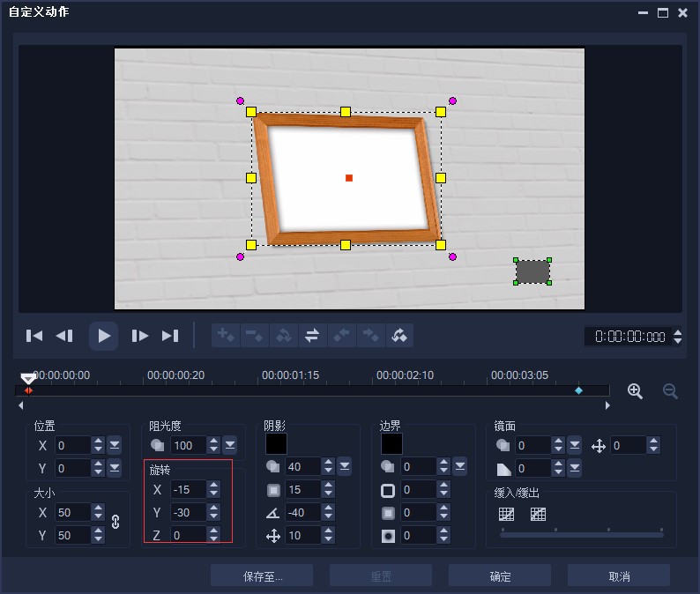Click the Play button
700x594 pixels.
click(104, 335)
